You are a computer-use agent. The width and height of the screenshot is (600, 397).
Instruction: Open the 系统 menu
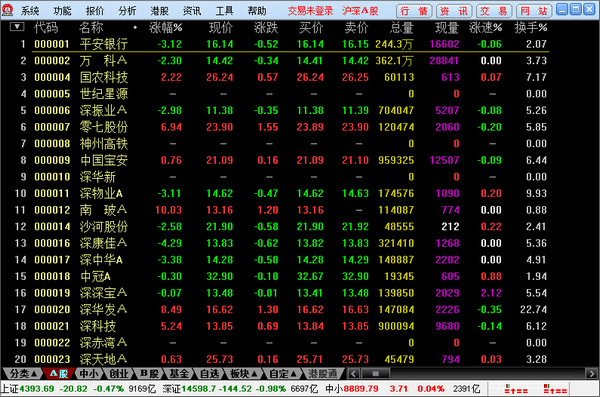(30, 11)
